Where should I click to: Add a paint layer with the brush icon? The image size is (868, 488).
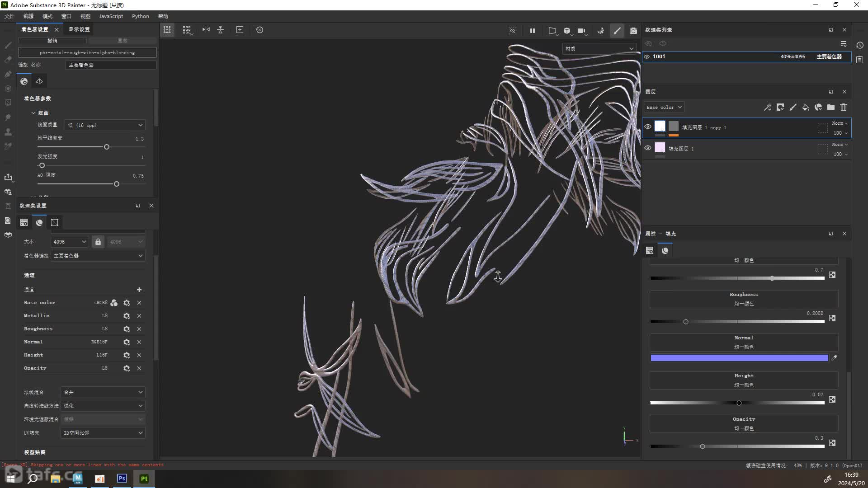(x=793, y=108)
